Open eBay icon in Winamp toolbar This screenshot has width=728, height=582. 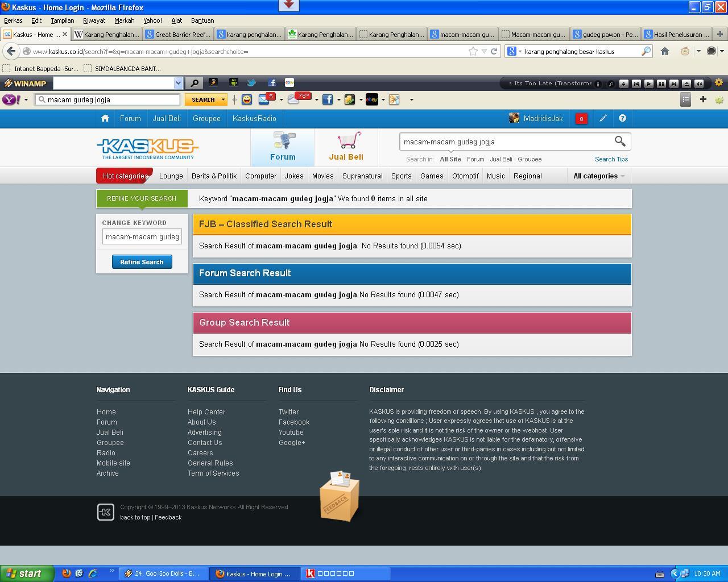[x=289, y=83]
